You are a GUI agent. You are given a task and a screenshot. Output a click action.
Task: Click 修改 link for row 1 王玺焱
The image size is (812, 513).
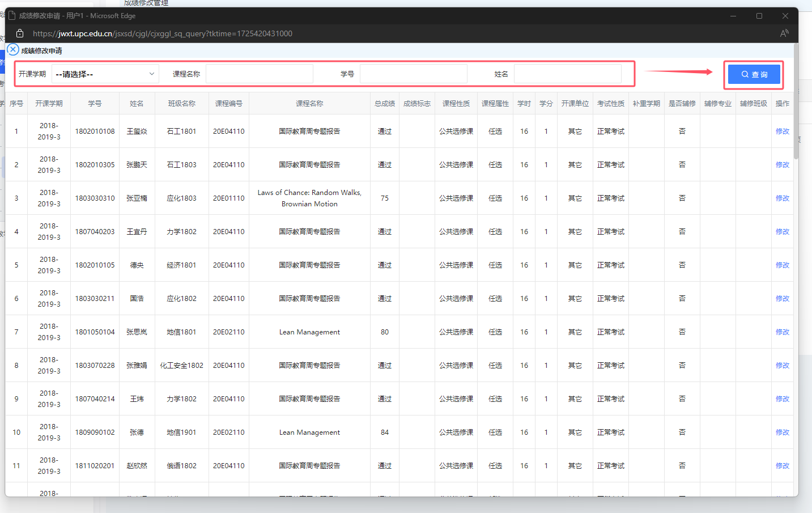pyautogui.click(x=782, y=132)
